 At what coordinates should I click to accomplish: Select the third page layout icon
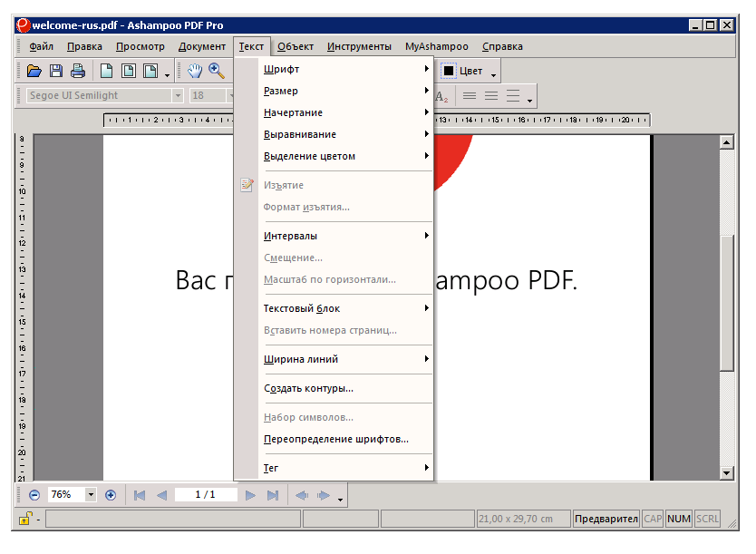[x=150, y=72]
